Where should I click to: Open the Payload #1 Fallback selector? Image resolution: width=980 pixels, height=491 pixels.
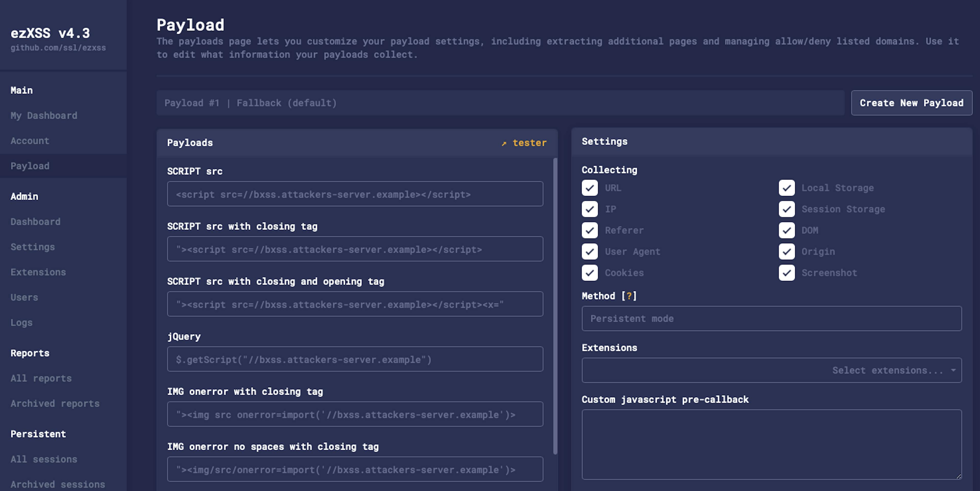pos(500,103)
